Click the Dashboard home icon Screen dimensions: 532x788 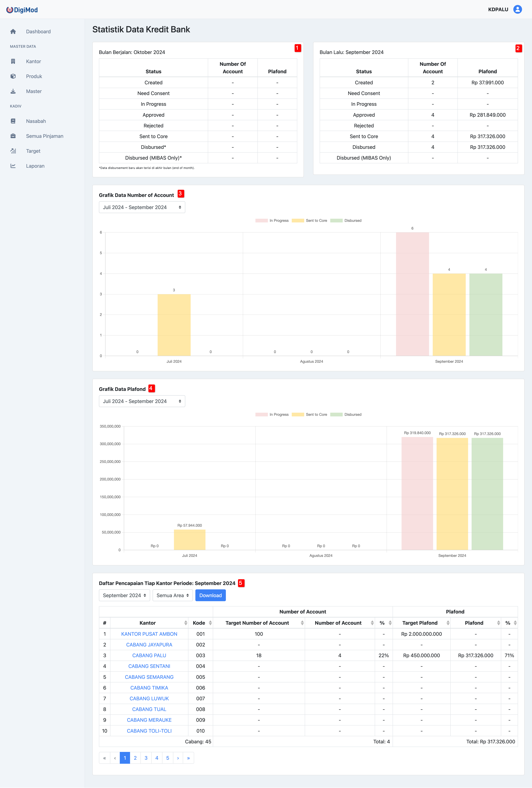pyautogui.click(x=13, y=32)
